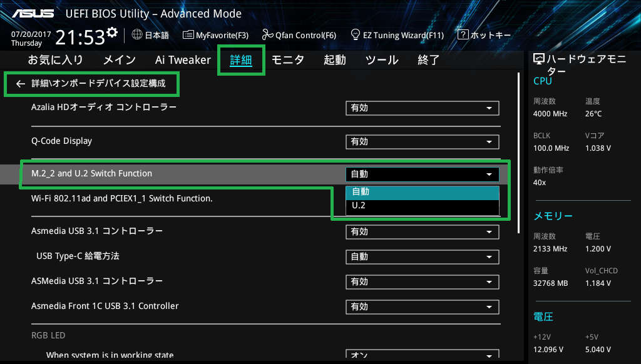
Task: Expand the USB Type-C 給電方法 dropdown
Action: click(423, 257)
